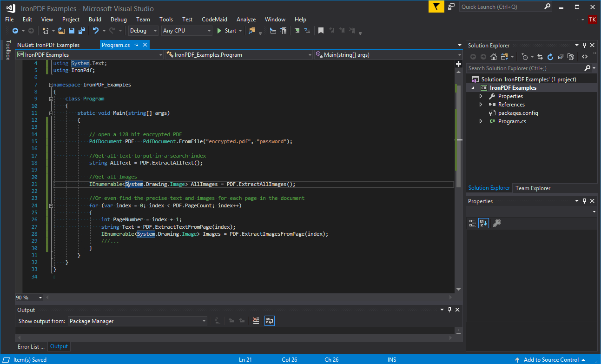Toggle auto-hide pin of Solution Explorer panel
Image resolution: width=601 pixels, height=364 pixels.
tap(585, 45)
